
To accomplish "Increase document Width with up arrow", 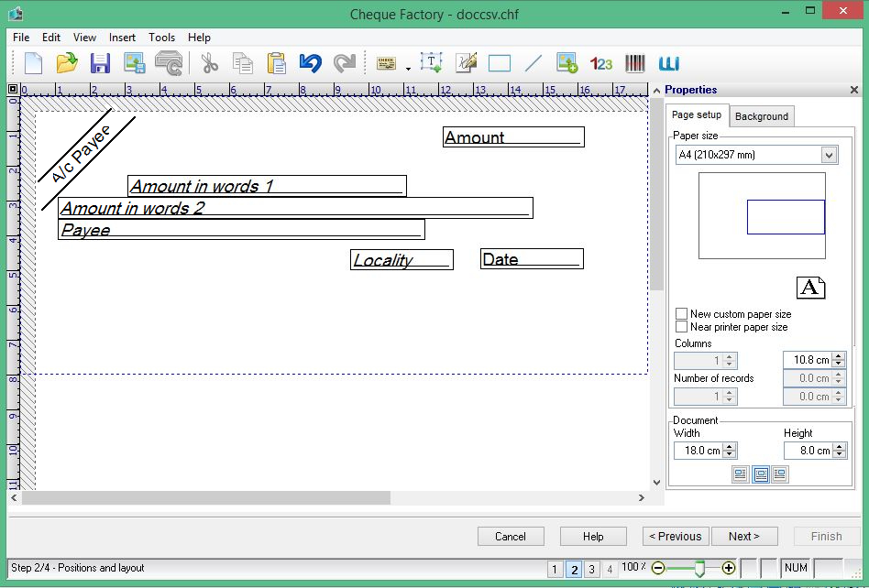I will tap(730, 447).
